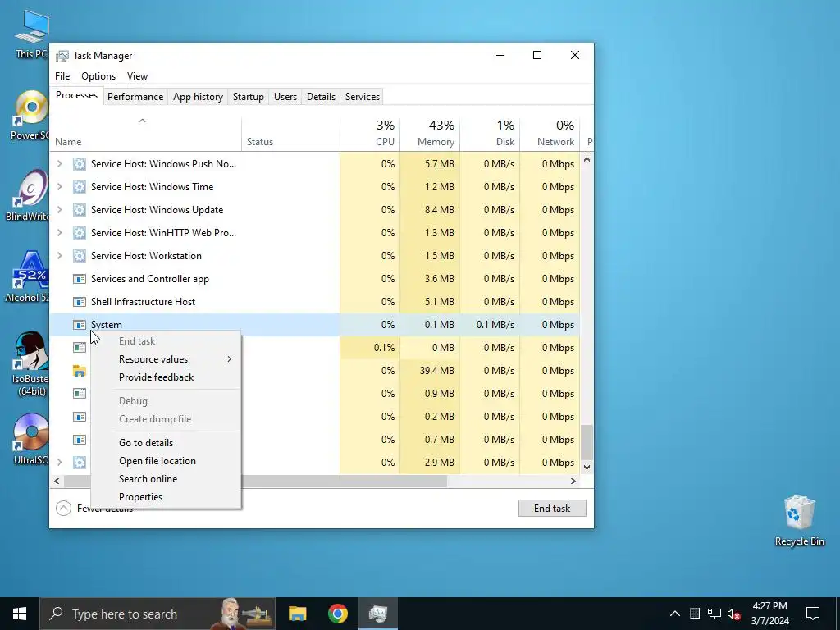Click the Service Host: WinHTTP gear icon
The width and height of the screenshot is (840, 630).
80,233
